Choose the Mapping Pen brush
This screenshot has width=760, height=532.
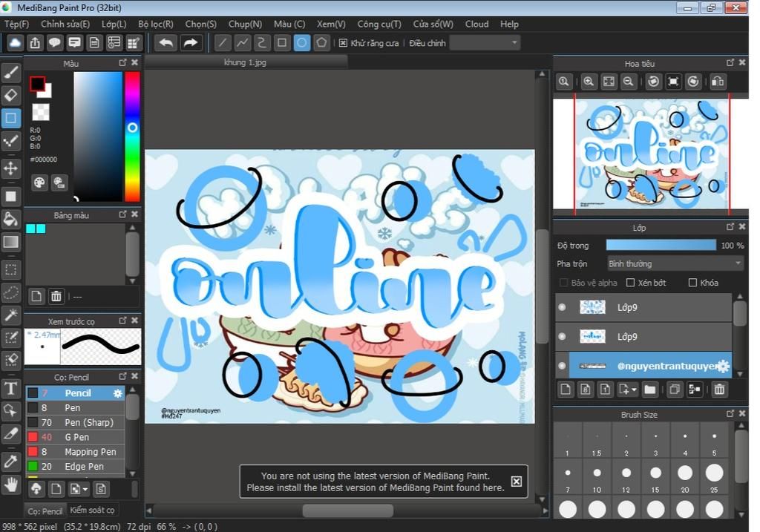point(75,452)
